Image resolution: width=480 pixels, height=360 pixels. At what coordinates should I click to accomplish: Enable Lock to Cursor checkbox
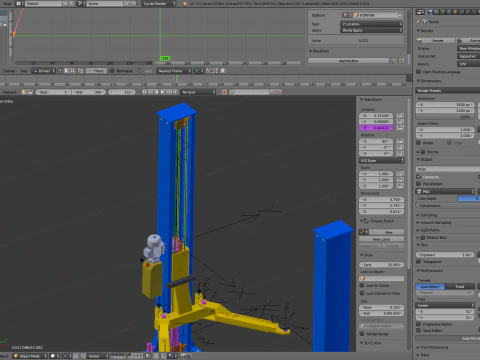pyautogui.click(x=362, y=285)
